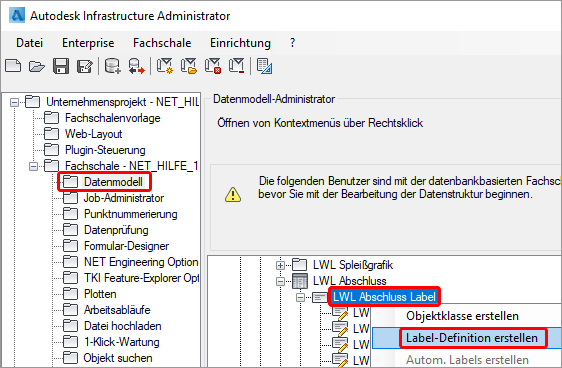Screen dimensions: 562x368
Task: Open the Einrichtung menu
Action: [240, 43]
